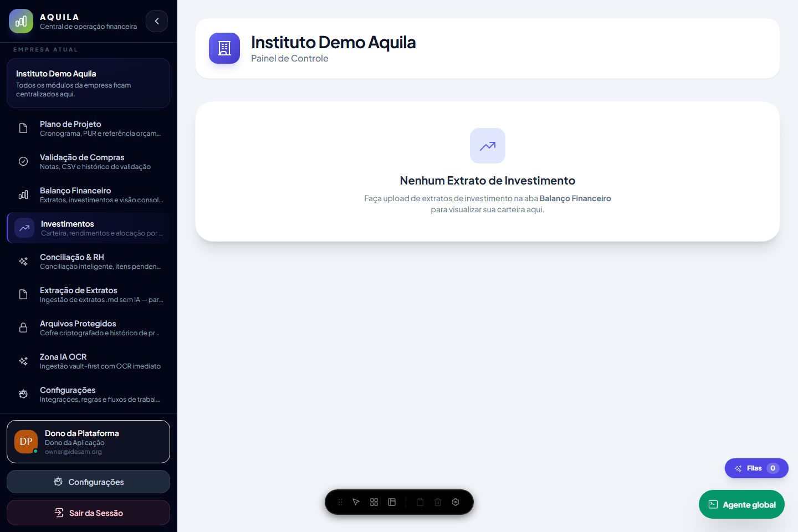Open the Dono da Plataforma profile card

(88, 442)
